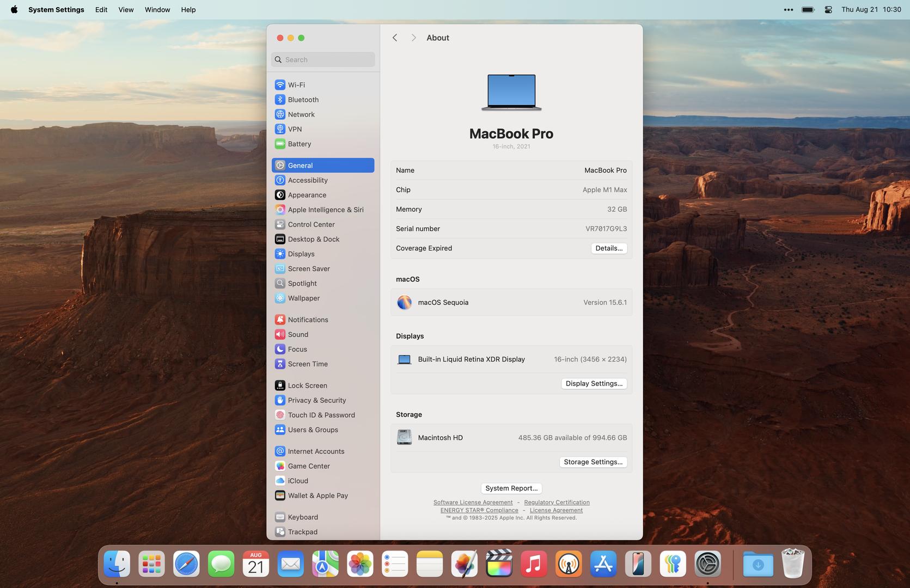Click Details button for coverage

click(609, 248)
